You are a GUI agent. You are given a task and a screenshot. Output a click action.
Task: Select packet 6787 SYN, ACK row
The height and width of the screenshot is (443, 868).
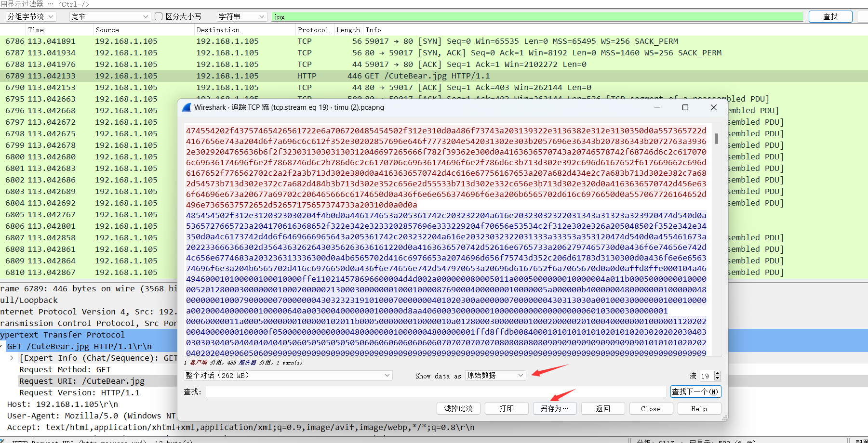[x=434, y=53]
